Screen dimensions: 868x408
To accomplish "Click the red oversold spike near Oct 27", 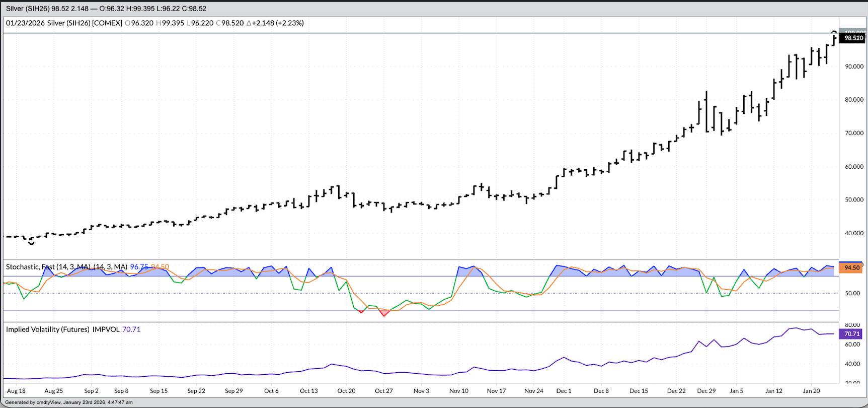I will [384, 313].
